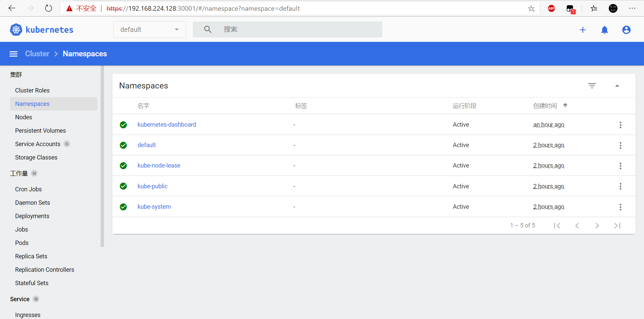Open the kube-system namespace link
The image size is (644, 319).
[x=154, y=207]
